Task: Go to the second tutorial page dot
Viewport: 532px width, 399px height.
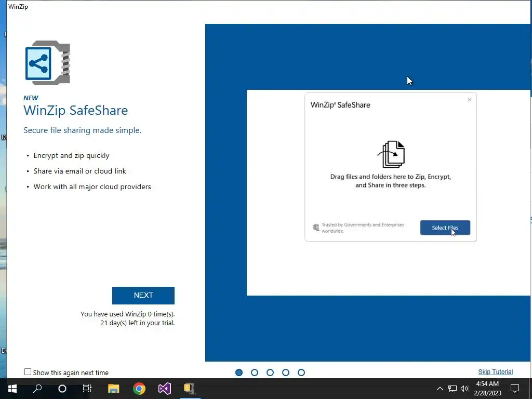Action: click(255, 373)
